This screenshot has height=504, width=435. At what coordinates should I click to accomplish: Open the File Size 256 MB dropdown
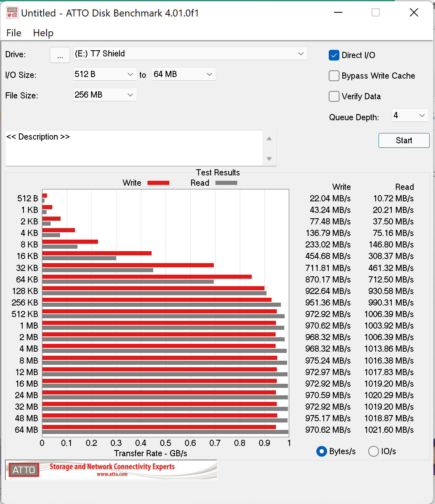point(105,95)
